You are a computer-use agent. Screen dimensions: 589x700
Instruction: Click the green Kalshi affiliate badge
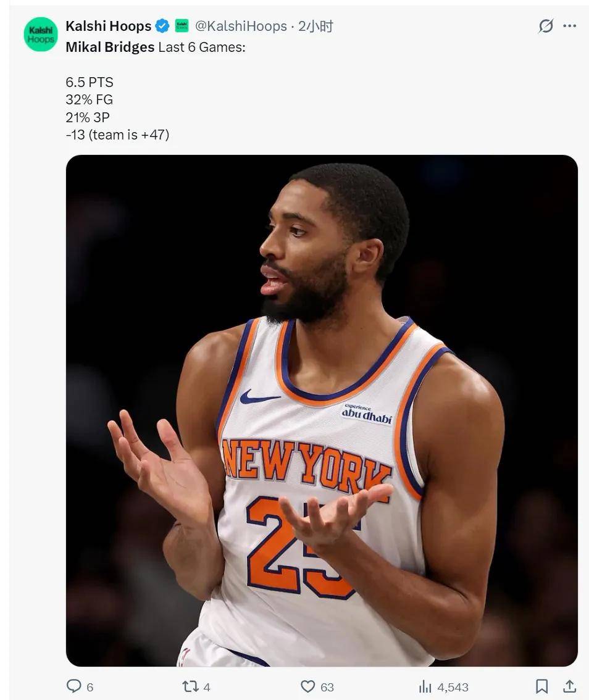(x=182, y=25)
